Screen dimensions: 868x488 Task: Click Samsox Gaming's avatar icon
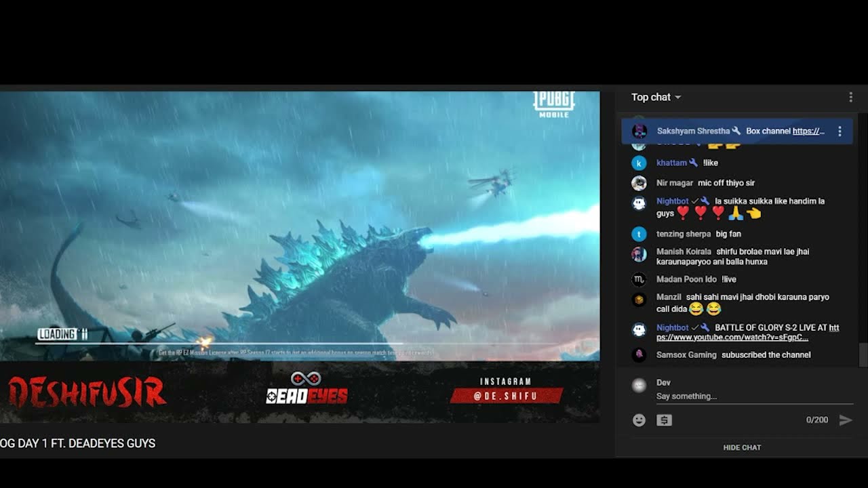[x=639, y=354]
